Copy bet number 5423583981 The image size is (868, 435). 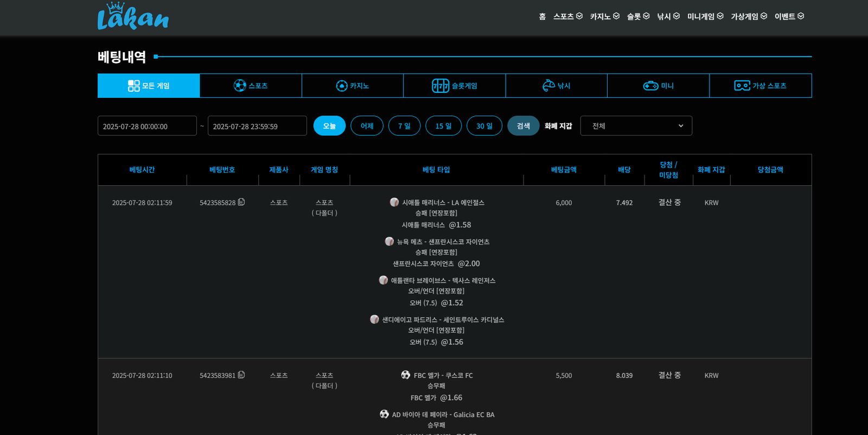(x=241, y=375)
